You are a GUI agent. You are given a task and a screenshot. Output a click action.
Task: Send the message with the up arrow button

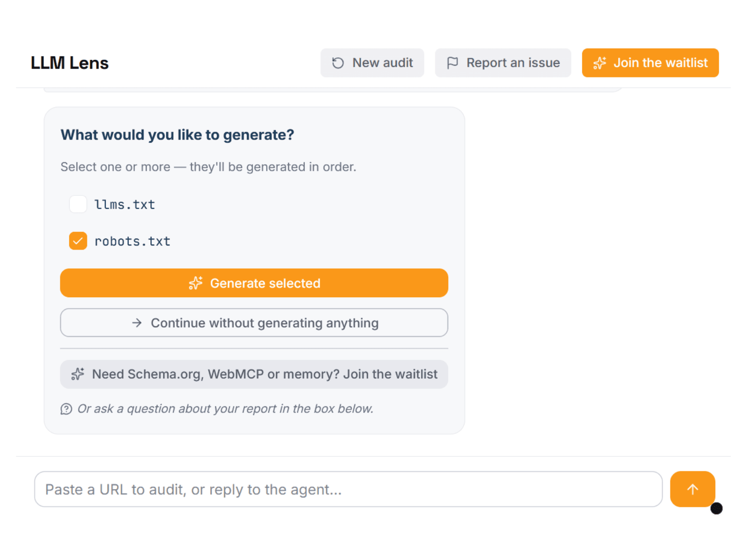(x=692, y=489)
